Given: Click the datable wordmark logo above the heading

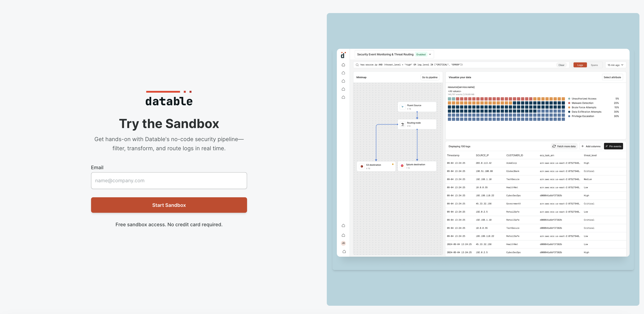Looking at the screenshot, I should tap(169, 98).
